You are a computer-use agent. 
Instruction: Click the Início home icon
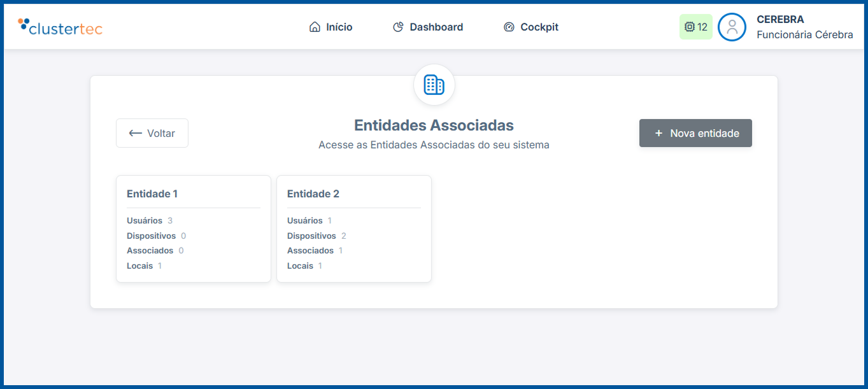click(x=315, y=27)
